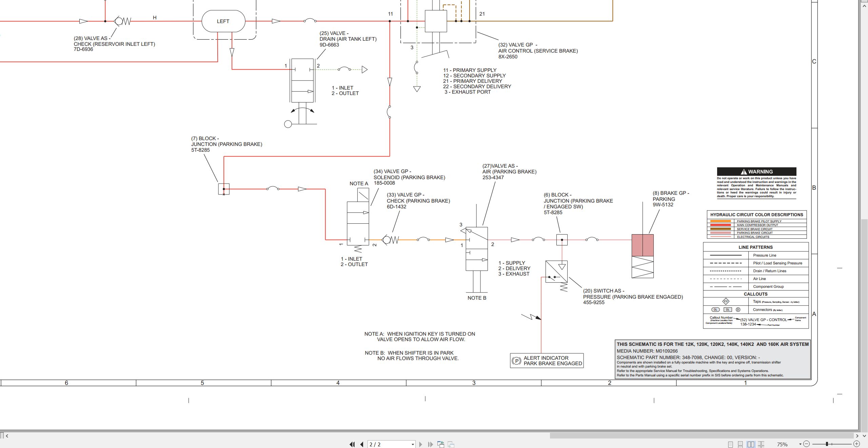Click the (33) VALVE GP CHECK label
The height and width of the screenshot is (448, 868).
418,201
